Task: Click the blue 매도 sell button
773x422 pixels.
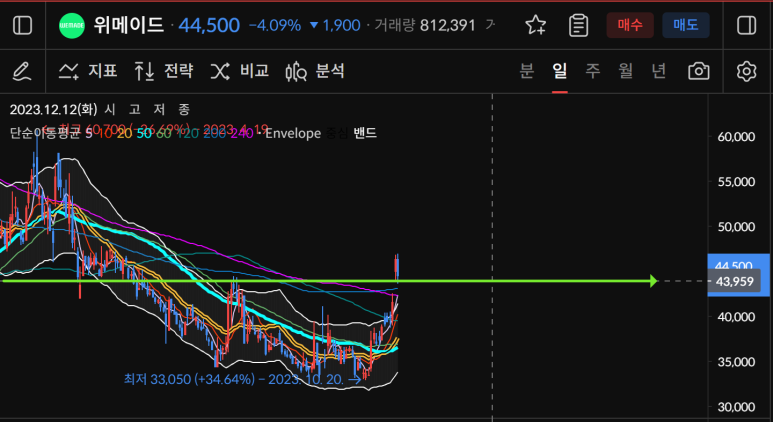Action: pyautogui.click(x=686, y=25)
